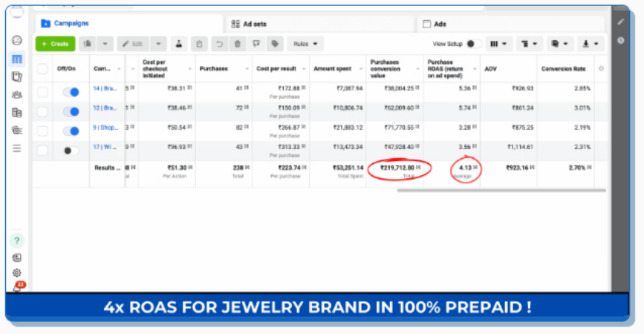Image resolution: width=644 pixels, height=334 pixels.
Task: Click the sidebar icon between help and settings
Action: (x=17, y=258)
